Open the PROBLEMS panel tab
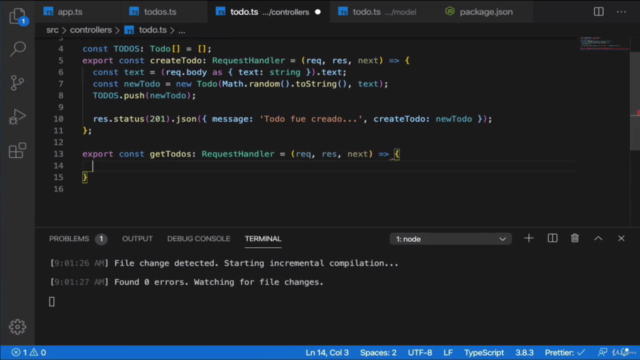Screen dimensions: 640x360 69,239
